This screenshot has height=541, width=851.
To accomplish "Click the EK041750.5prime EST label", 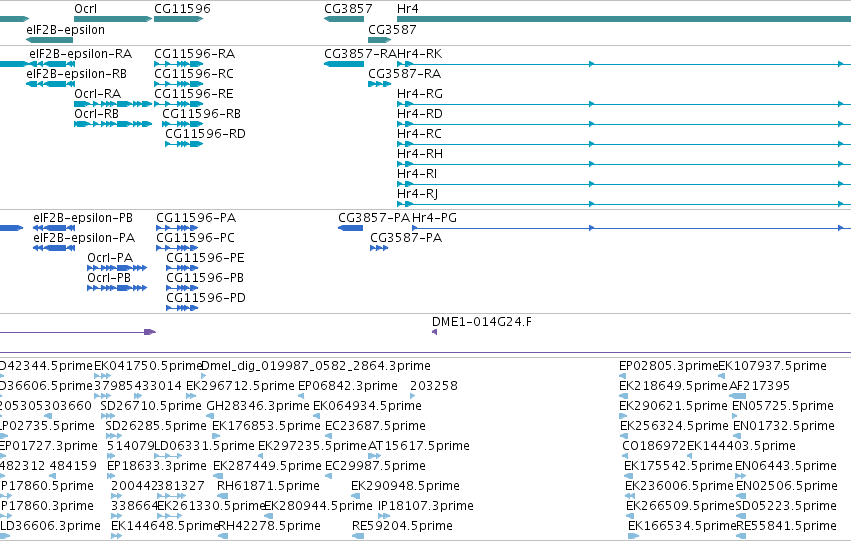I will click(148, 366).
